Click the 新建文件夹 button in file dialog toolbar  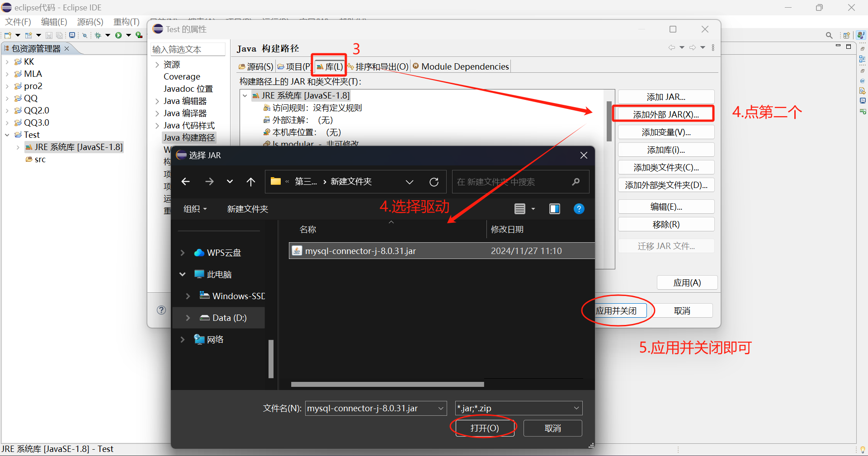point(247,209)
